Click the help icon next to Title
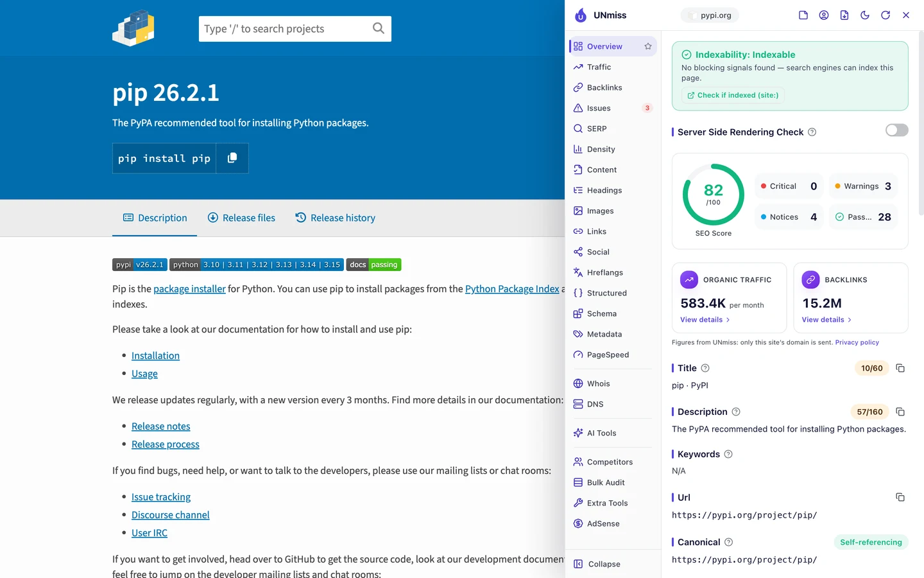This screenshot has width=924, height=578. pyautogui.click(x=705, y=368)
